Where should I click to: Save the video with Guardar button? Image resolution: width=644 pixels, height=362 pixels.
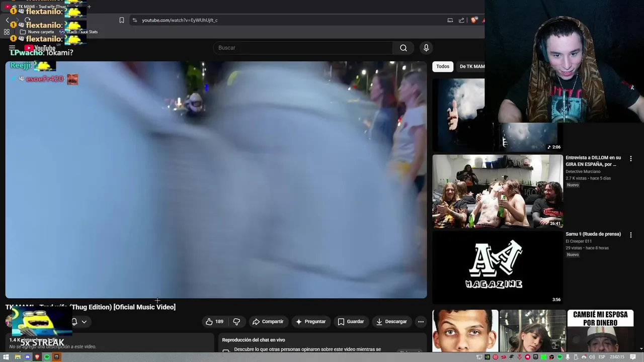(x=351, y=321)
